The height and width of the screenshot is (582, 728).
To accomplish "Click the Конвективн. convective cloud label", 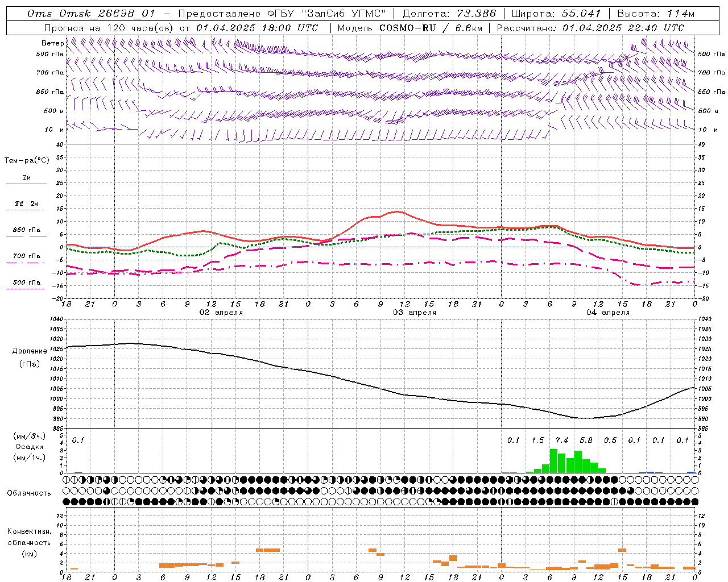I will coord(29,531).
